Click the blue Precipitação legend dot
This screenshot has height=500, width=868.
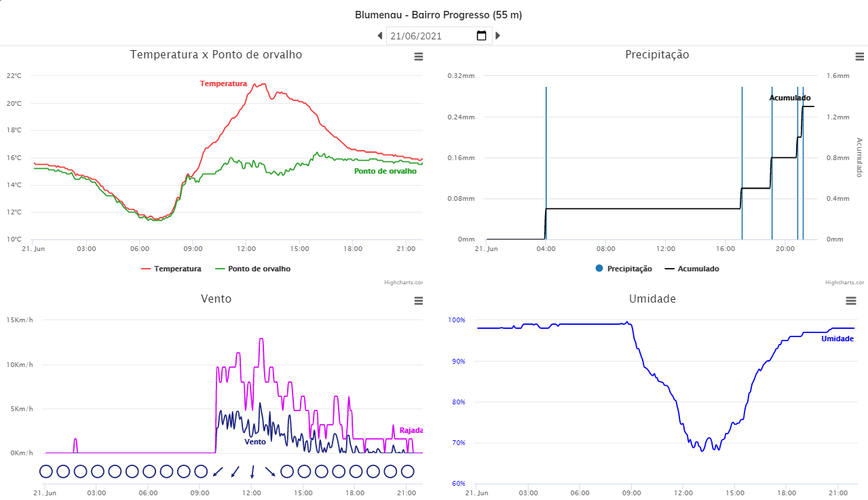tap(599, 269)
